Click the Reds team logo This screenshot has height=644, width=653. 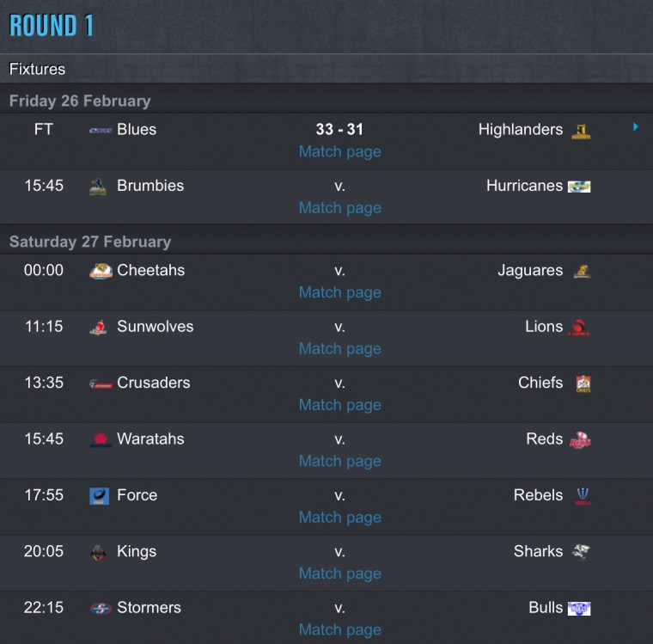click(x=580, y=439)
